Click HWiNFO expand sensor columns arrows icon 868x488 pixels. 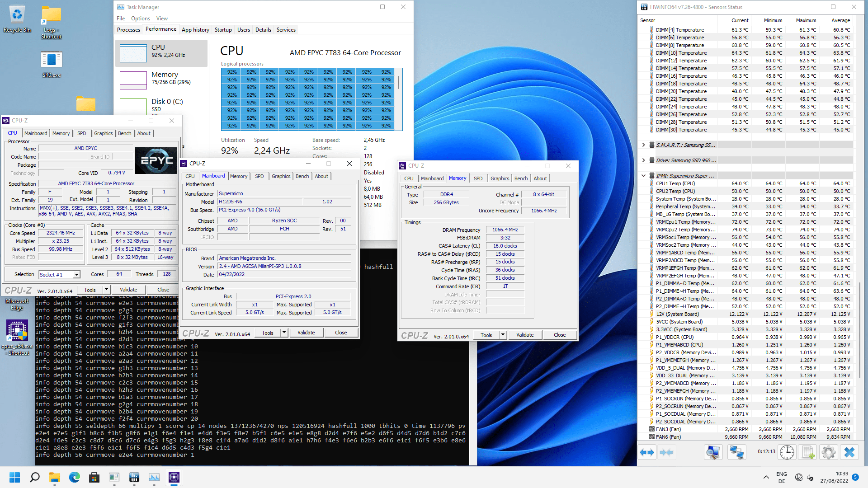coord(647,452)
